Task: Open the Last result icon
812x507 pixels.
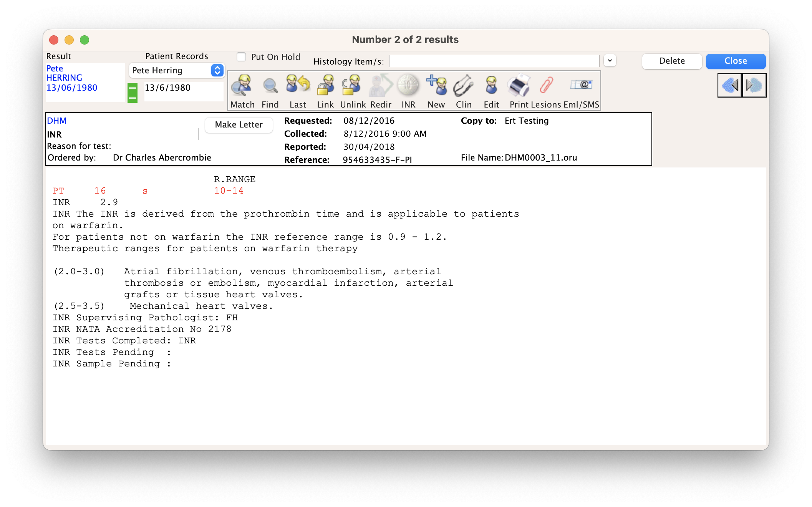Action: (x=298, y=88)
